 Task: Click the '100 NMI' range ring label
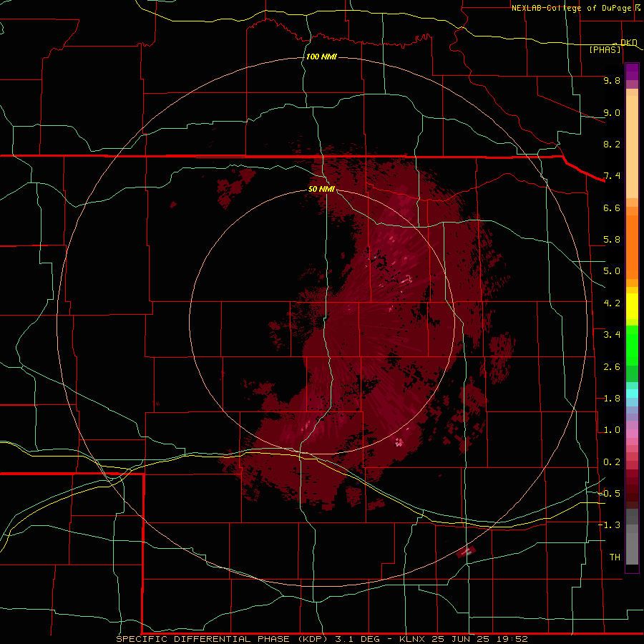pyautogui.click(x=321, y=57)
